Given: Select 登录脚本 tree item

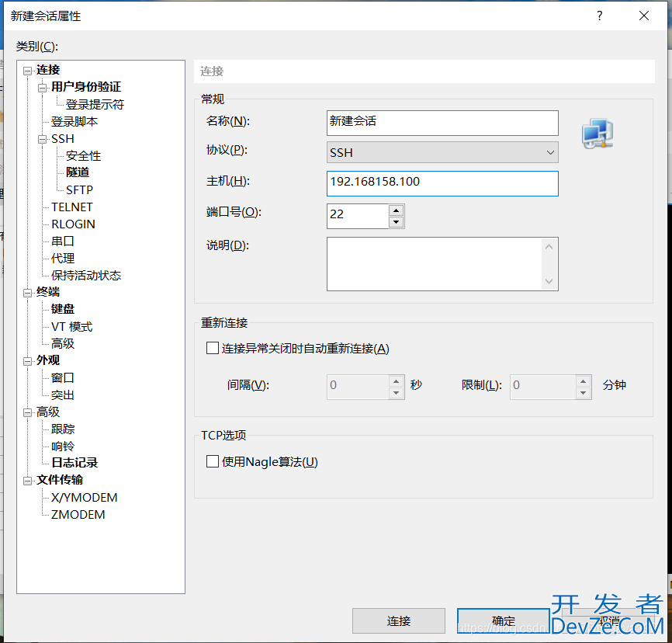Looking at the screenshot, I should [x=74, y=122].
